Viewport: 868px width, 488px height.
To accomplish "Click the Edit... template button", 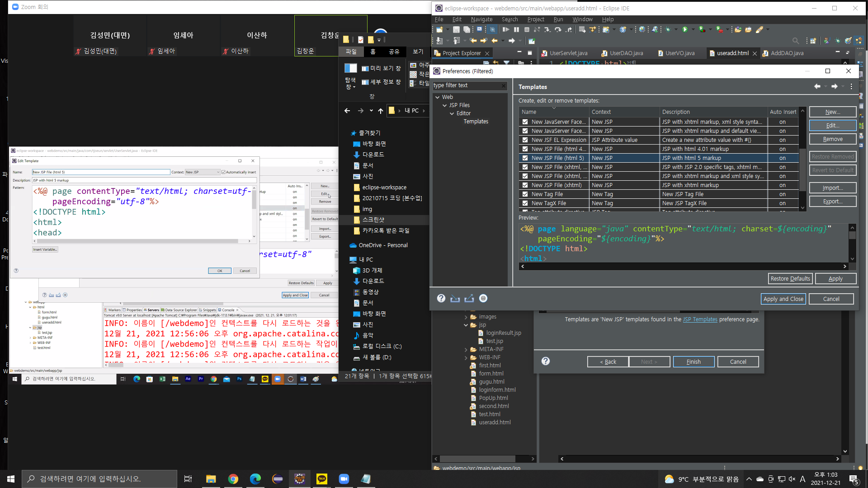I will click(832, 126).
